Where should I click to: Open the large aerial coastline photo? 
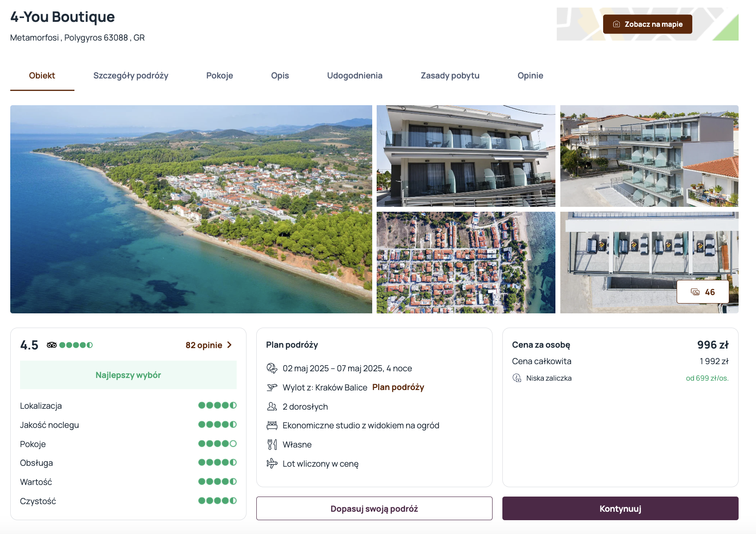[x=191, y=209]
